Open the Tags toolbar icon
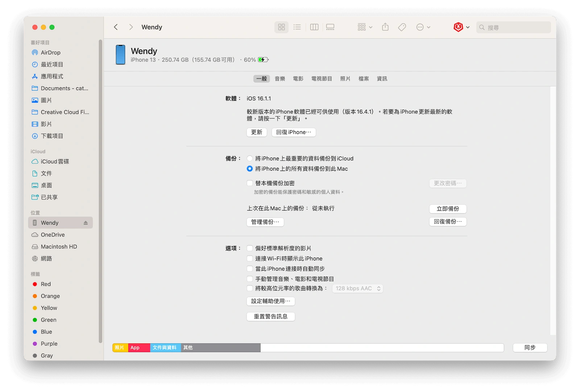580x392 pixels. point(402,27)
